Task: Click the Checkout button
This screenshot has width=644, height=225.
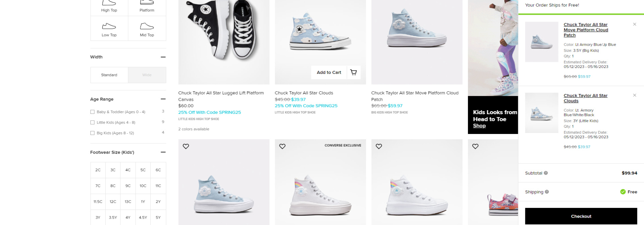Action: click(581, 216)
